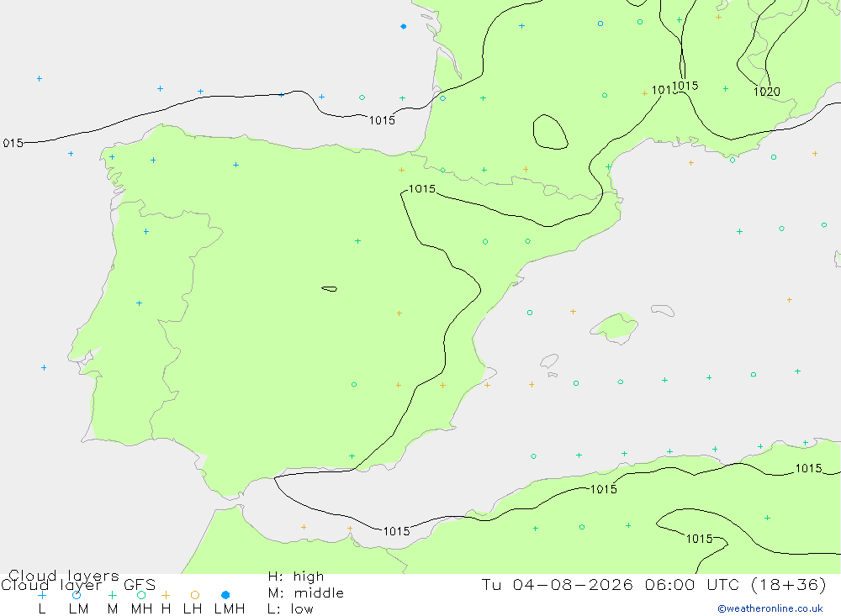Click the green circle MH legend symbol
The image size is (841, 616).
tap(141, 595)
